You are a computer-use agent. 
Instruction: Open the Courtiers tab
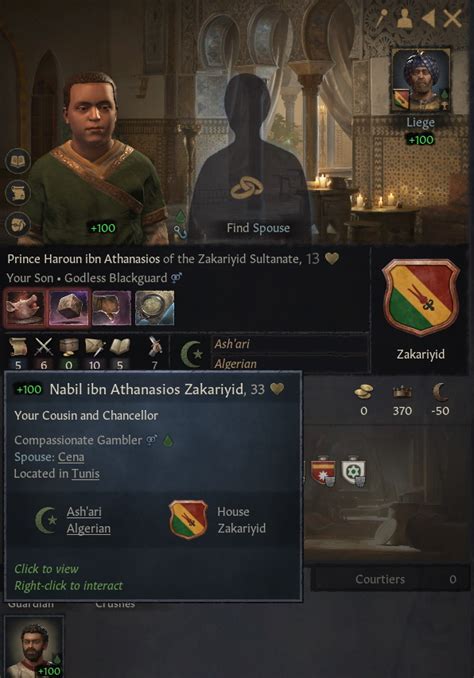pyautogui.click(x=391, y=579)
